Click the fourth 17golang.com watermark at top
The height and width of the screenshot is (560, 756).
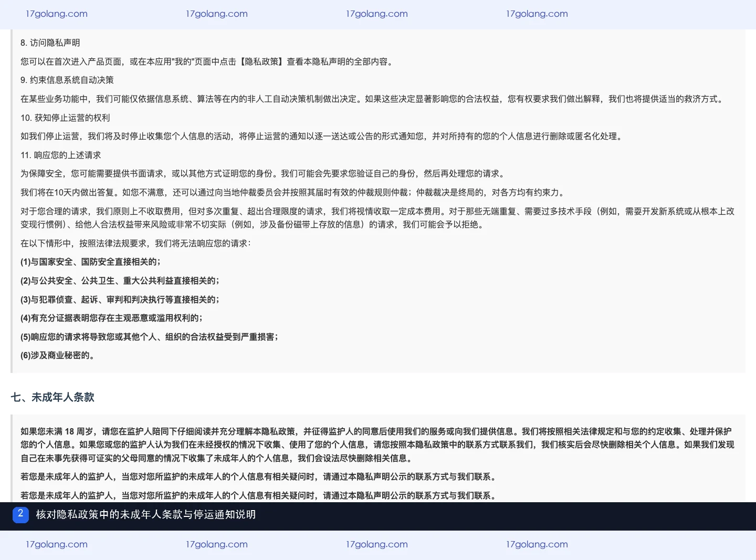(537, 14)
